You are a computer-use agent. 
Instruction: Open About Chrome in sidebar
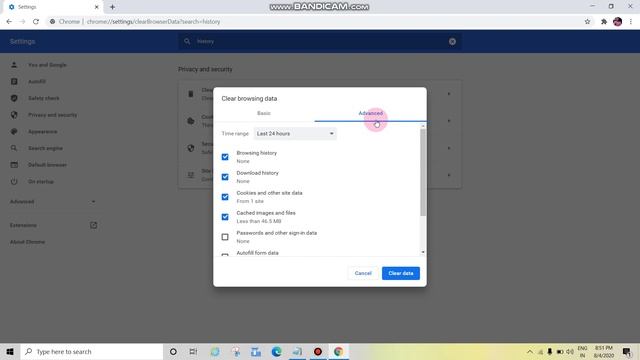27,242
